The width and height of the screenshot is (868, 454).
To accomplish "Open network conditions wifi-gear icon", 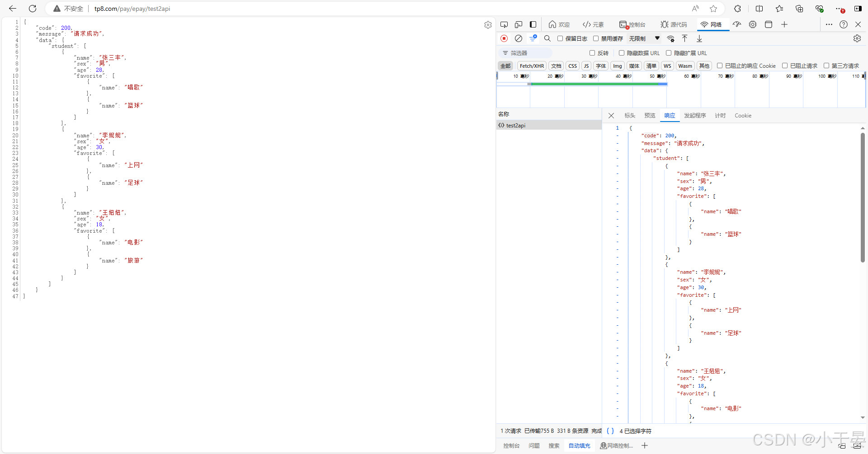I will tap(671, 38).
